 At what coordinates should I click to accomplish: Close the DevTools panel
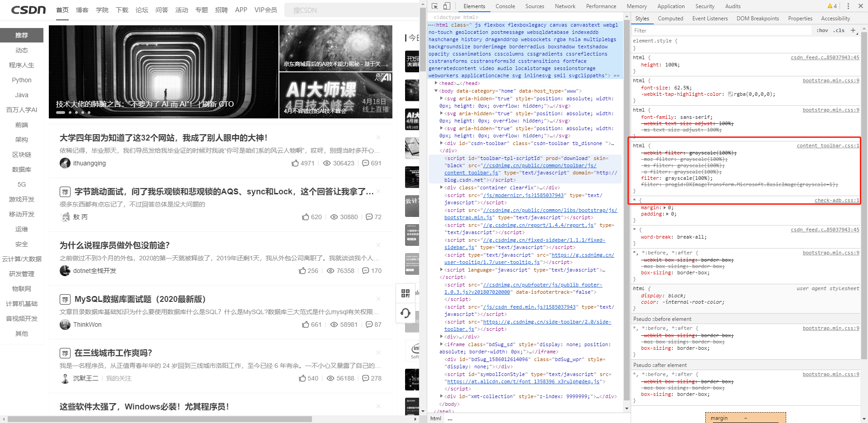click(860, 6)
